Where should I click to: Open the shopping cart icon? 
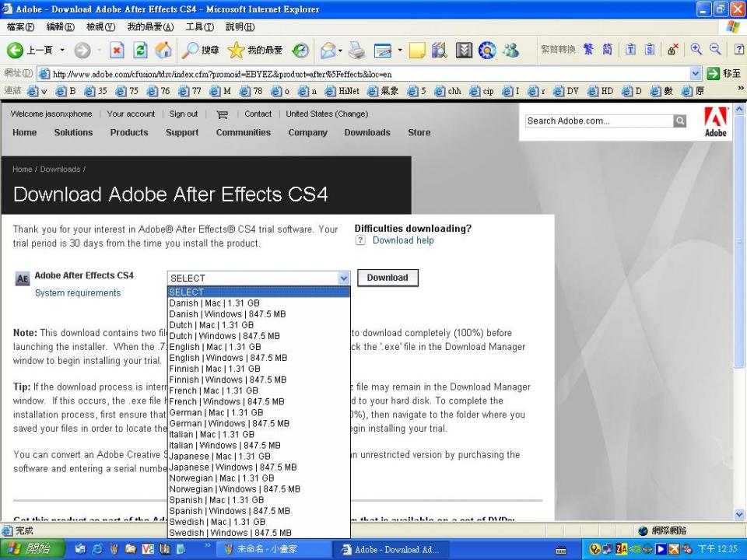click(x=222, y=114)
